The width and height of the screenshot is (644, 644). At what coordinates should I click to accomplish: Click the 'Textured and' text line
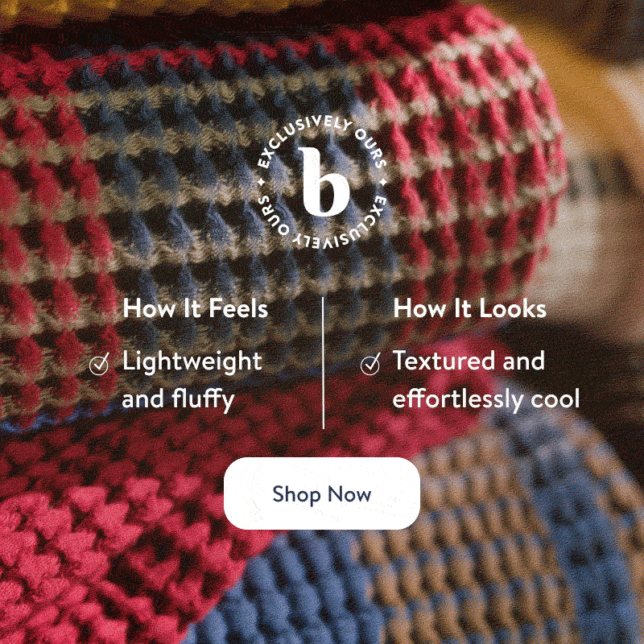(469, 361)
